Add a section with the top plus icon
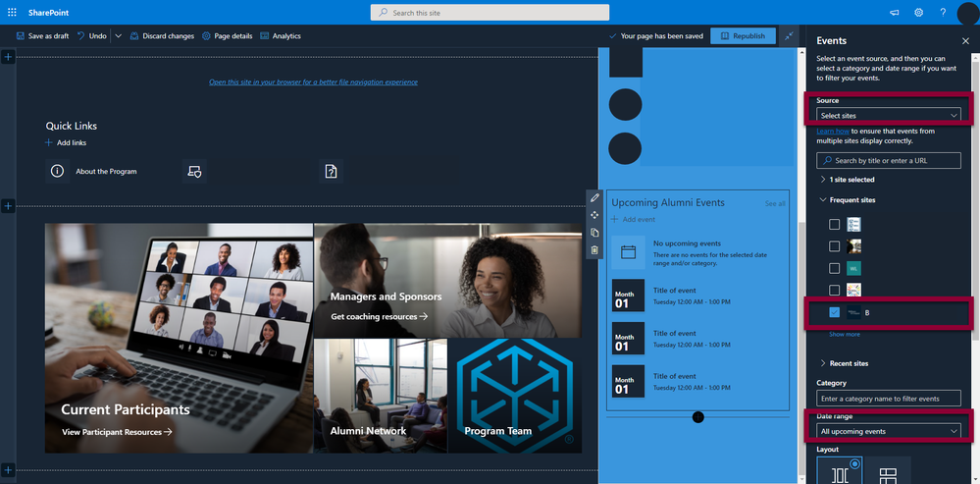 tap(8, 58)
